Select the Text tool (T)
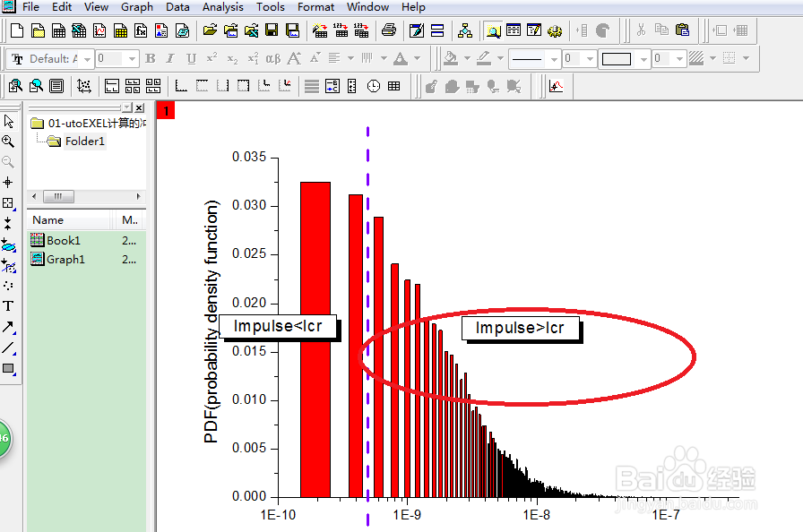Screen dimensions: 803x532 [x=8, y=306]
